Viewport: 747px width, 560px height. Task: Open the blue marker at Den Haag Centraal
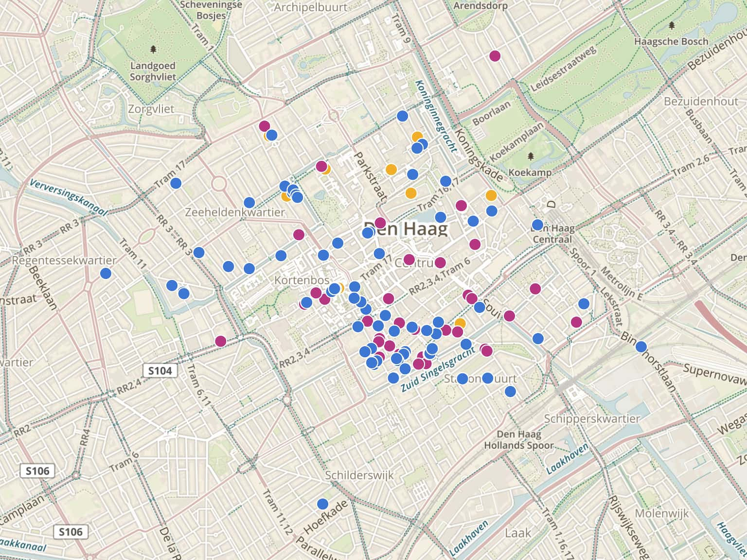[537, 225]
